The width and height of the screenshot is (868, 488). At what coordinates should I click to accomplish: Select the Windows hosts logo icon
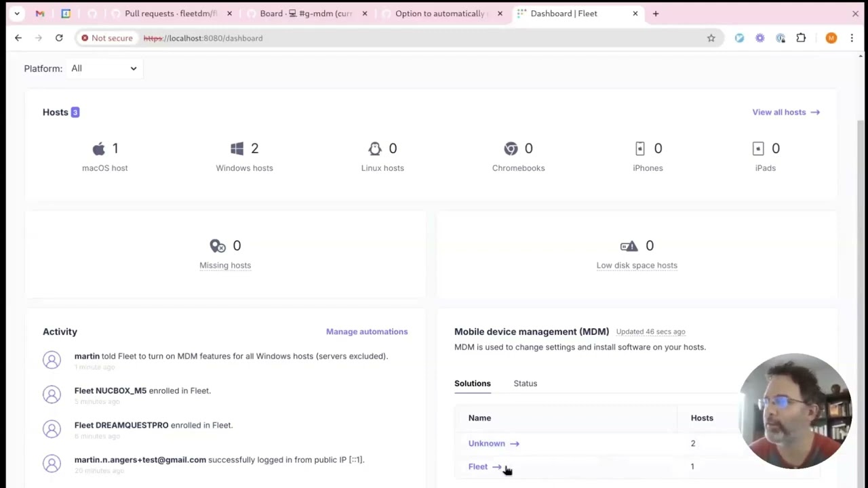pos(237,148)
